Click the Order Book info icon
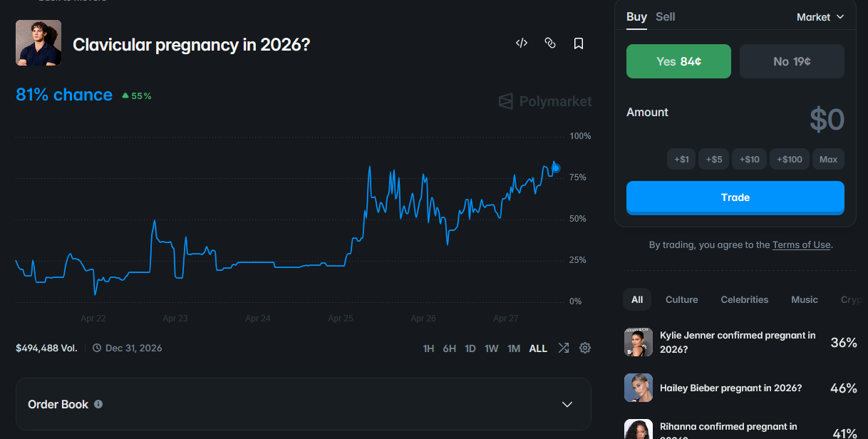868x439 pixels. click(98, 404)
